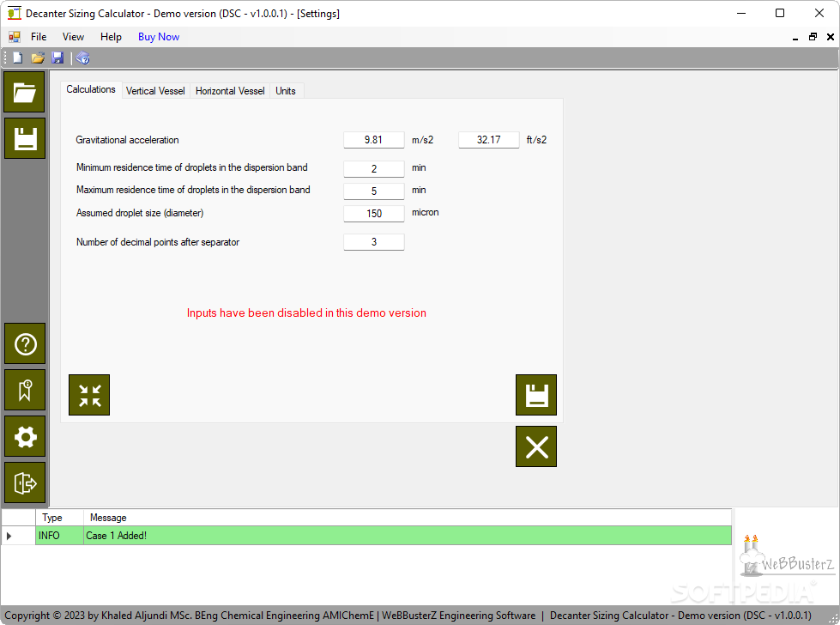Select the INFO row header arrow

[x=18, y=536]
